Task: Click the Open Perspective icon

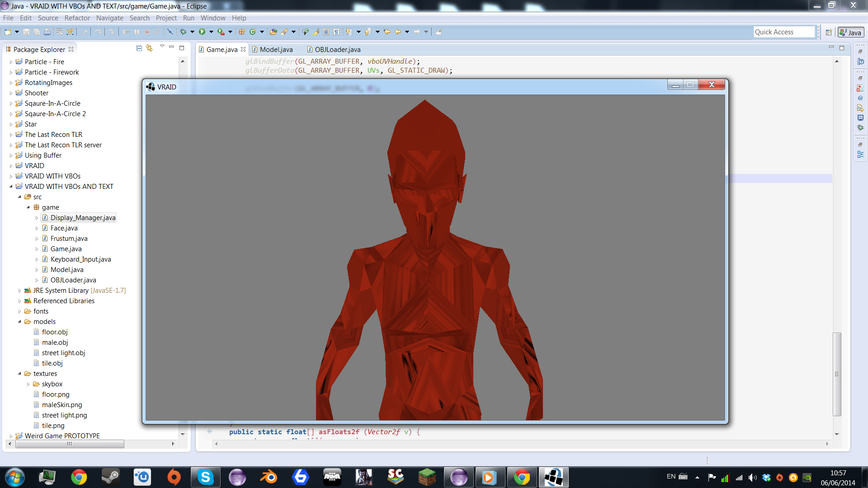Action: click(x=829, y=32)
